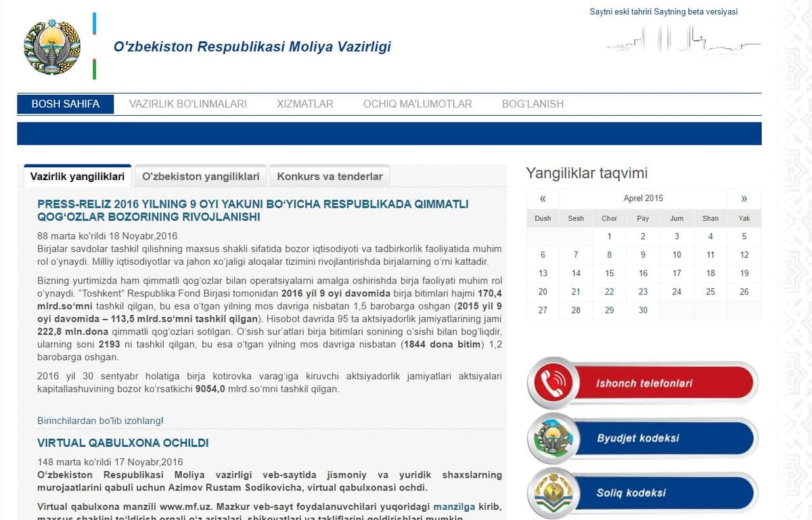This screenshot has height=520, width=812.
Task: Open BOG'LANISH menu
Action: tap(533, 104)
